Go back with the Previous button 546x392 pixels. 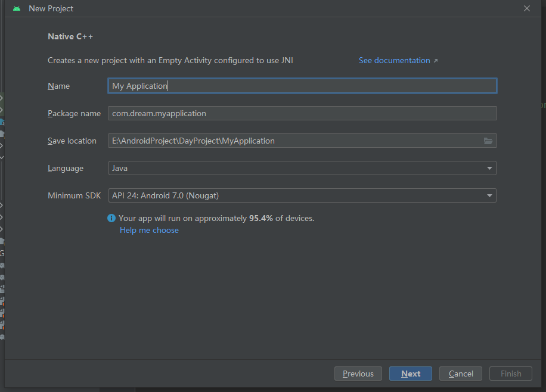358,374
